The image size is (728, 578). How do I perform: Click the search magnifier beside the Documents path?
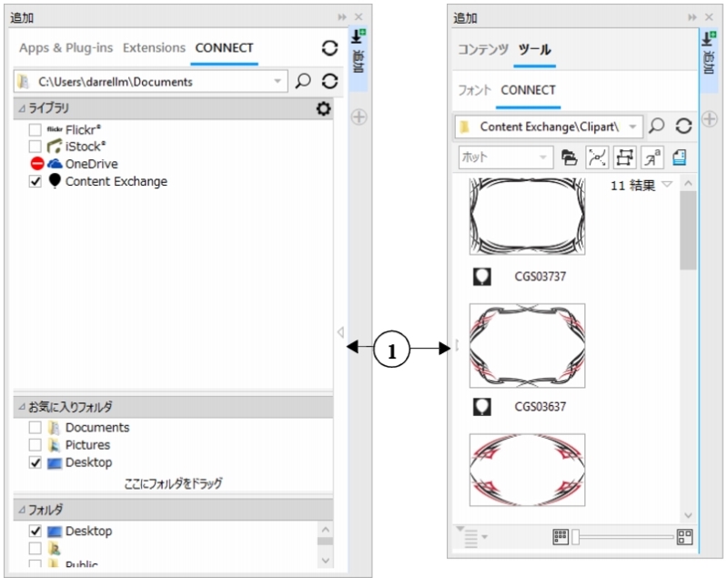(303, 81)
